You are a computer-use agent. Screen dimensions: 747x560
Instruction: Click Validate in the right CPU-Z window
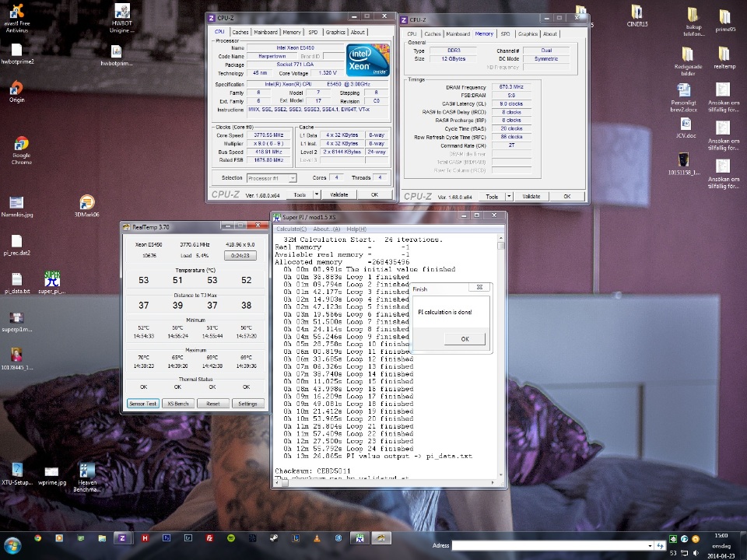[531, 196]
